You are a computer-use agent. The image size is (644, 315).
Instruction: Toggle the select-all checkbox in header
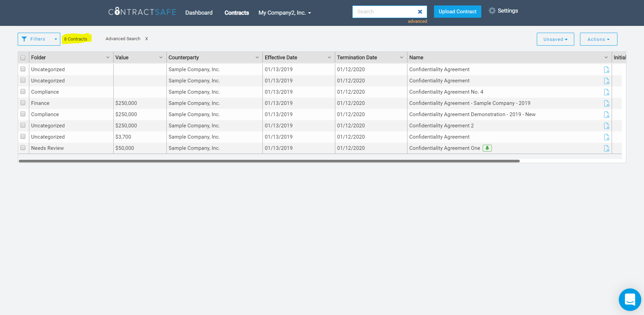point(23,58)
